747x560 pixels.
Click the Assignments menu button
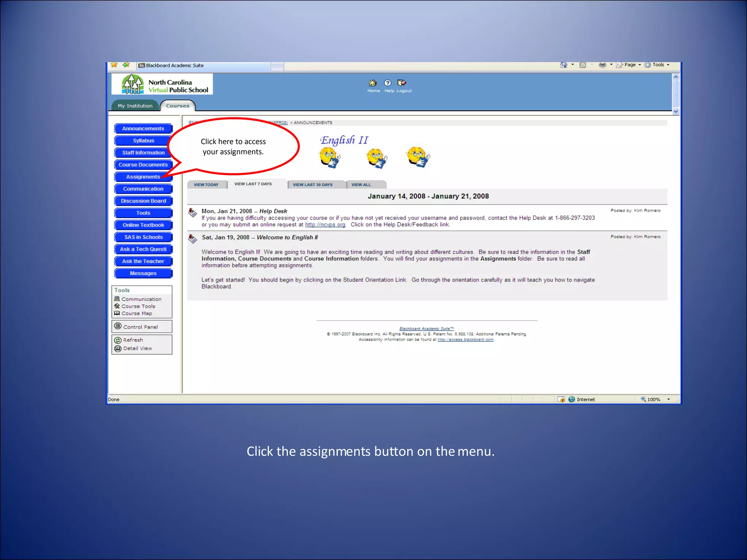pyautogui.click(x=143, y=177)
